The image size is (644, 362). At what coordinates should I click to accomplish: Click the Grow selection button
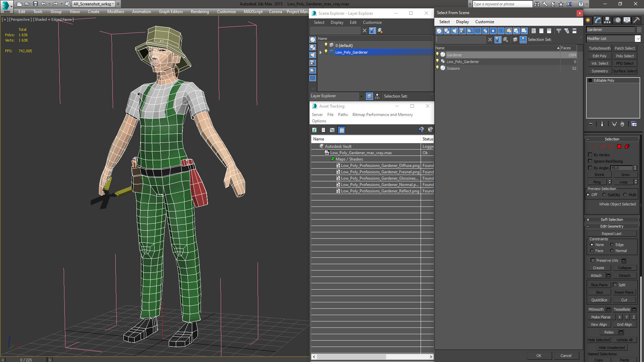(625, 175)
